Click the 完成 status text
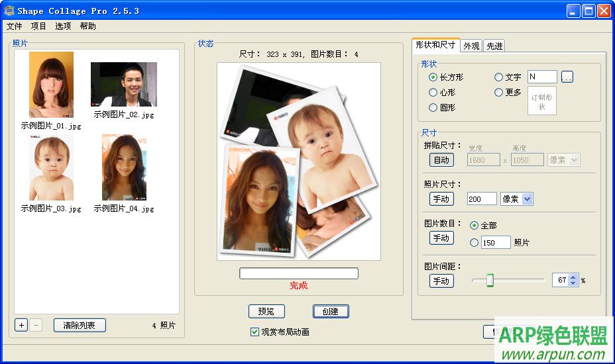Screen dimensions: 615x364 coord(298,286)
